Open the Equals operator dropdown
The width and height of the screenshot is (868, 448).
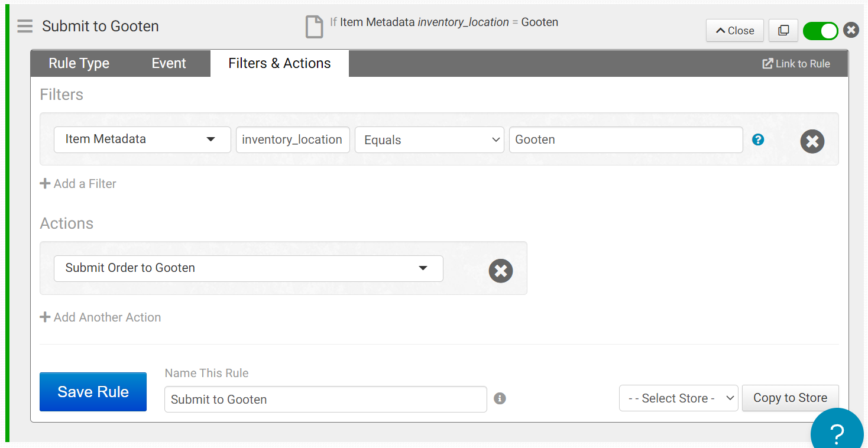point(429,140)
